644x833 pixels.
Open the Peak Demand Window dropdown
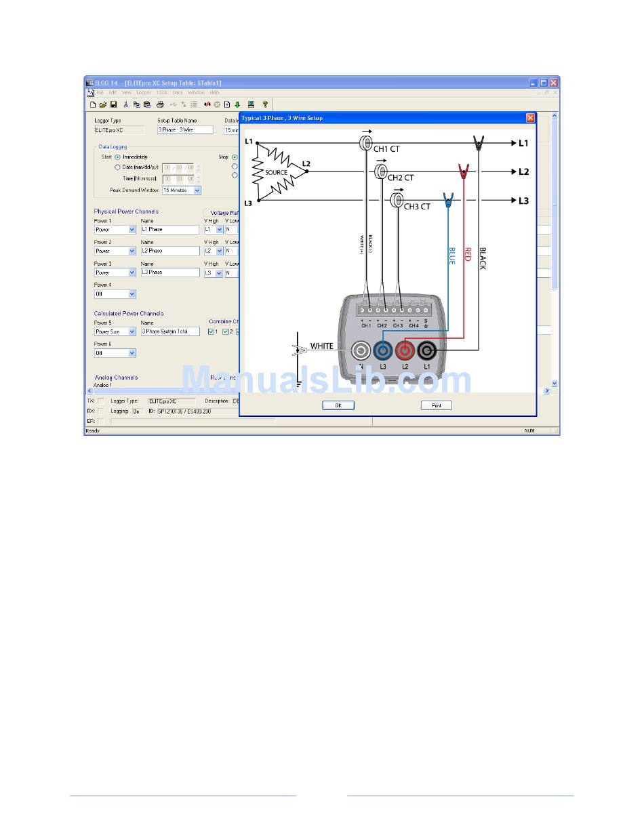click(x=197, y=191)
